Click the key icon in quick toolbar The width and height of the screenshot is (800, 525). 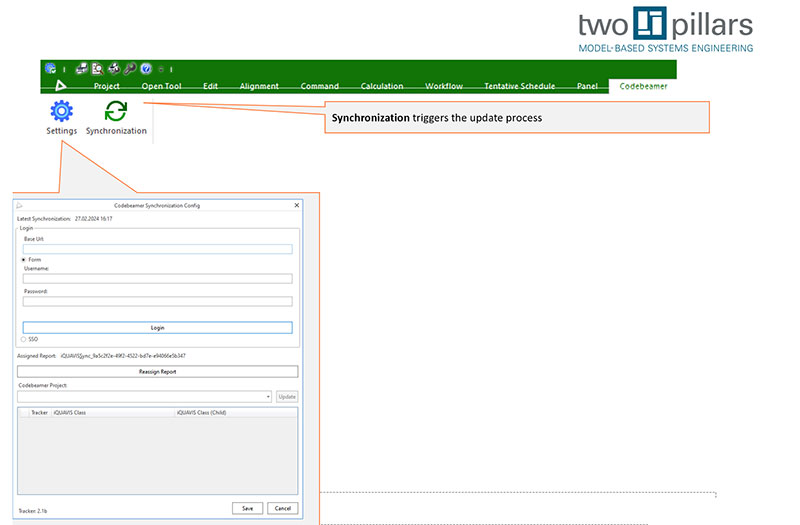click(x=129, y=69)
